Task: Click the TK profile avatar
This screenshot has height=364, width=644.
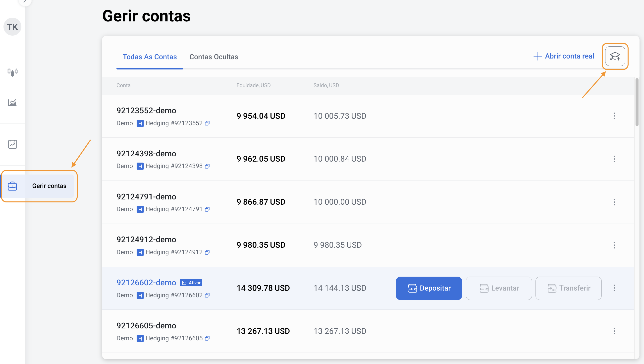Action: point(12,27)
